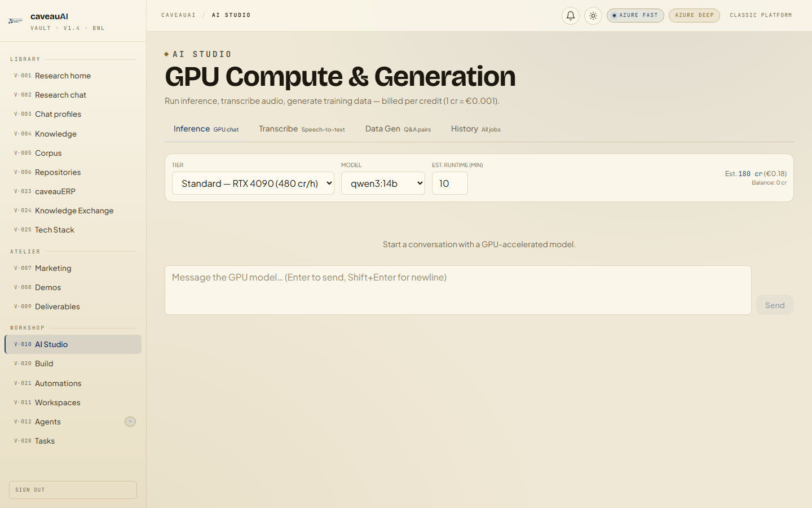Open Workspaces

click(73, 402)
